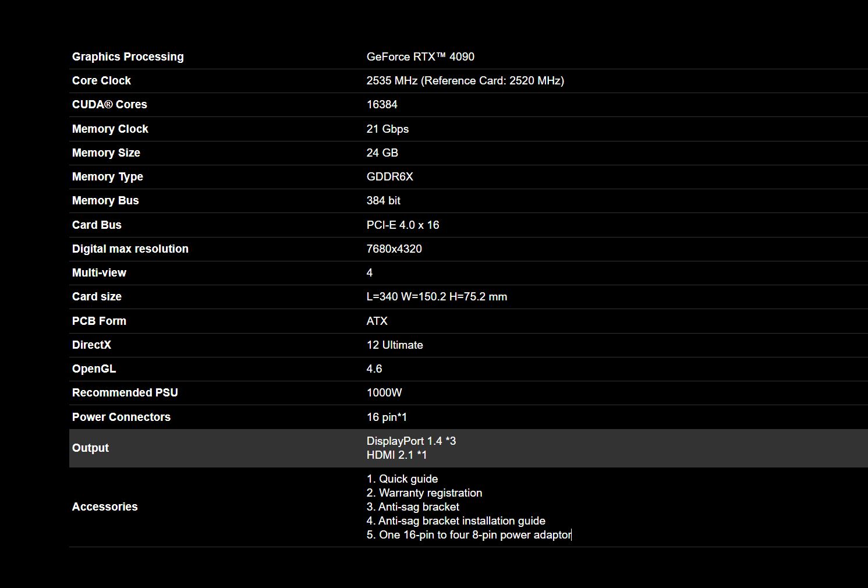Image resolution: width=868 pixels, height=588 pixels.
Task: Select the '1000W' value
Action: [384, 392]
